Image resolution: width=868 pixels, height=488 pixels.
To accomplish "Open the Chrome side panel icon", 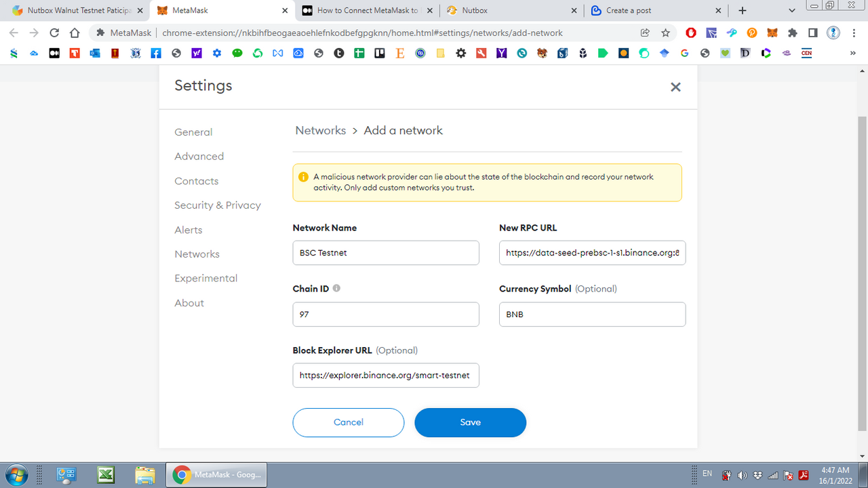I will pos(813,33).
